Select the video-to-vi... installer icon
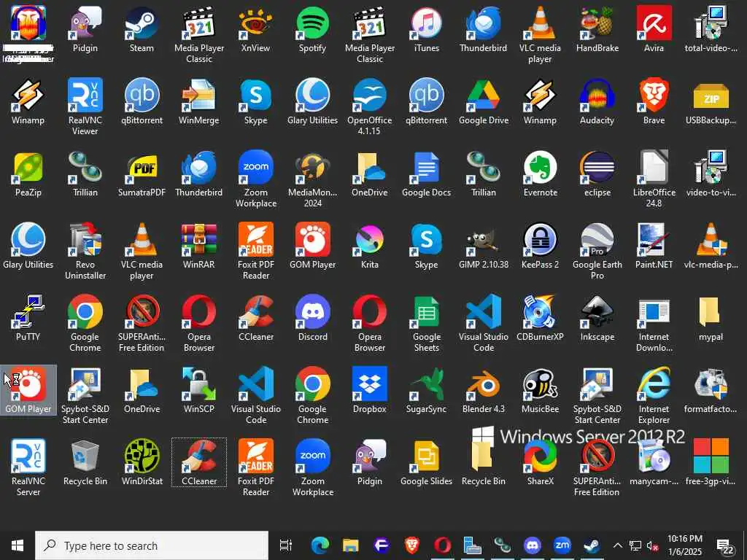 pos(711,174)
